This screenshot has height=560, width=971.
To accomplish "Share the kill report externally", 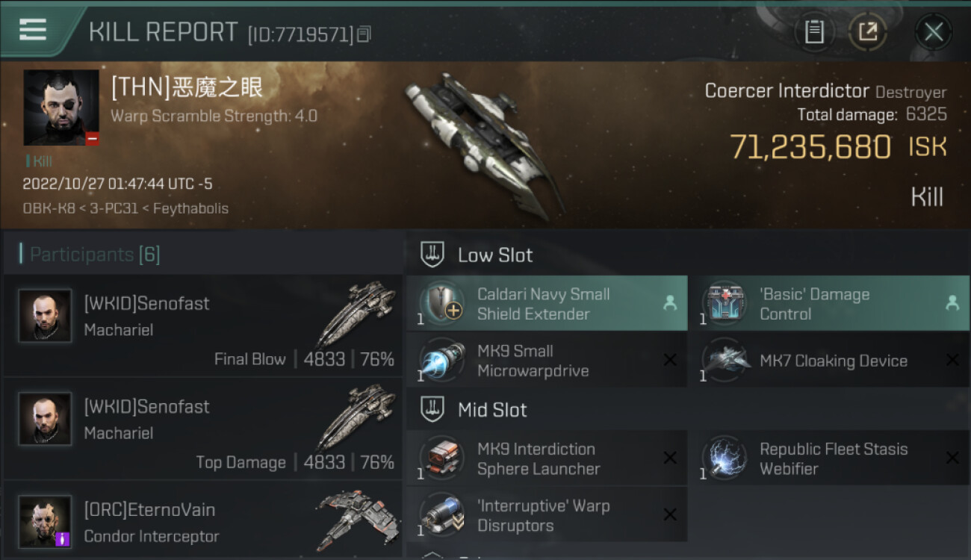I will (x=867, y=31).
